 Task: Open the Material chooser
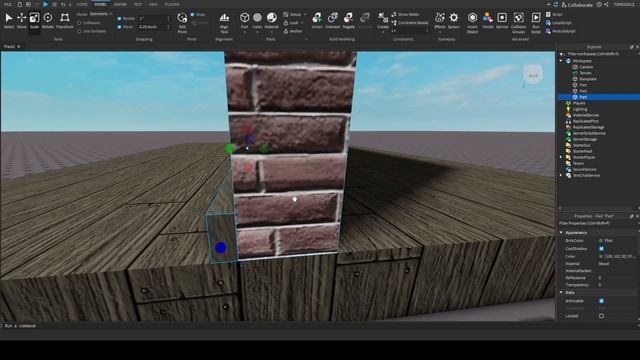[271, 20]
